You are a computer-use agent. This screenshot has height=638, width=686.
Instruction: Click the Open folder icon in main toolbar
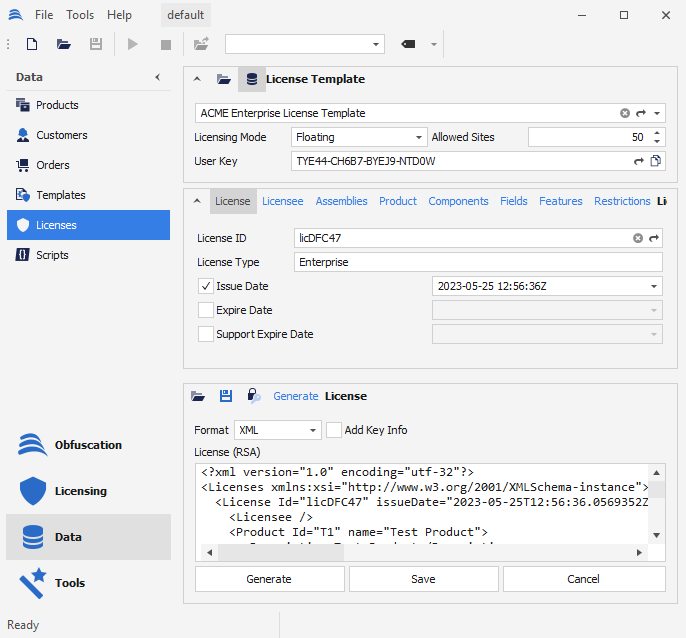click(x=64, y=44)
